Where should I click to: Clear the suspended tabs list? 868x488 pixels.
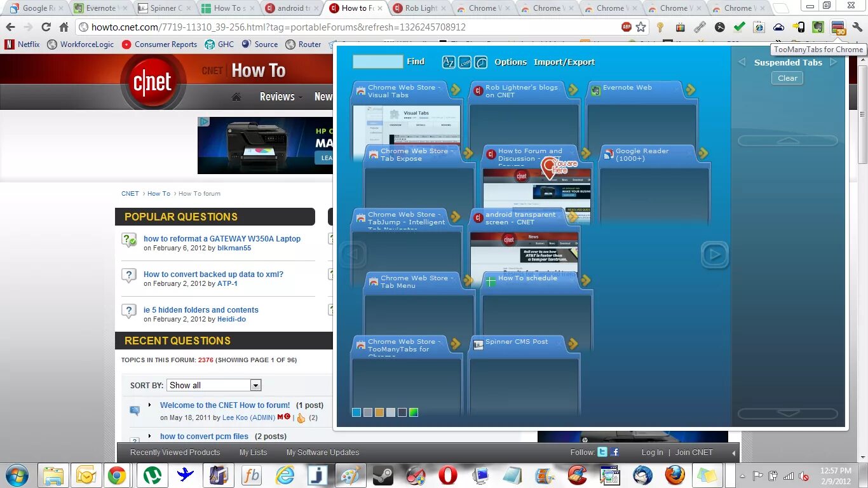(787, 78)
